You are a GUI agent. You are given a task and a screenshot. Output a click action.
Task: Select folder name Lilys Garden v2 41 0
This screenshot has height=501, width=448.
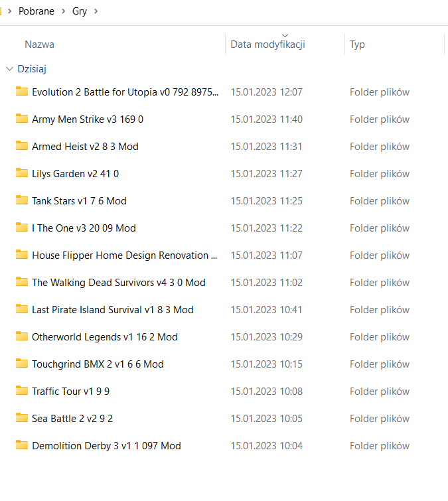[76, 174]
